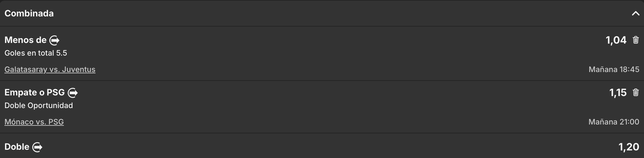Remove the Empate o PSG bet
This screenshot has width=644, height=158.
click(x=635, y=93)
